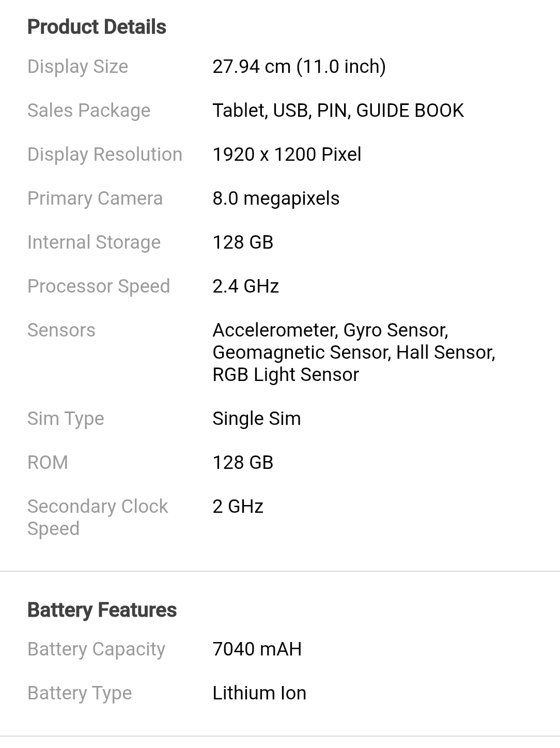Tap the Tablet, USB, PIN, GUIDE BOOK text
This screenshot has height=748, width=560.
tap(338, 111)
